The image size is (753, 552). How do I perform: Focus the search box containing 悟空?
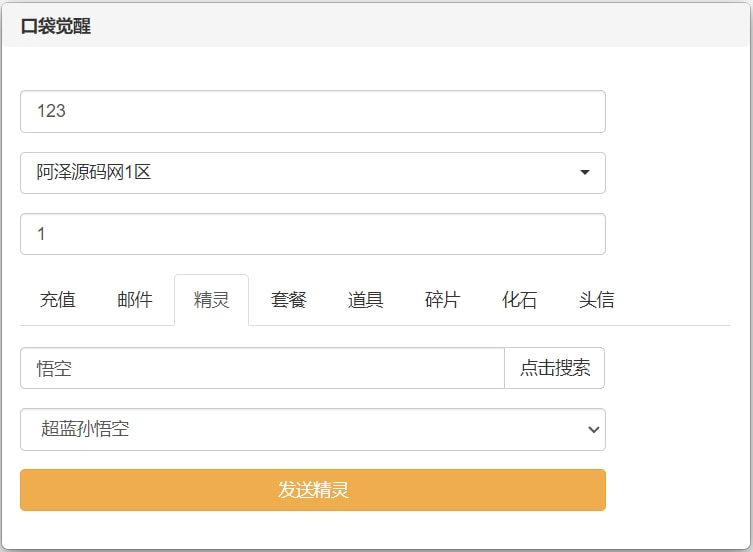pos(262,368)
